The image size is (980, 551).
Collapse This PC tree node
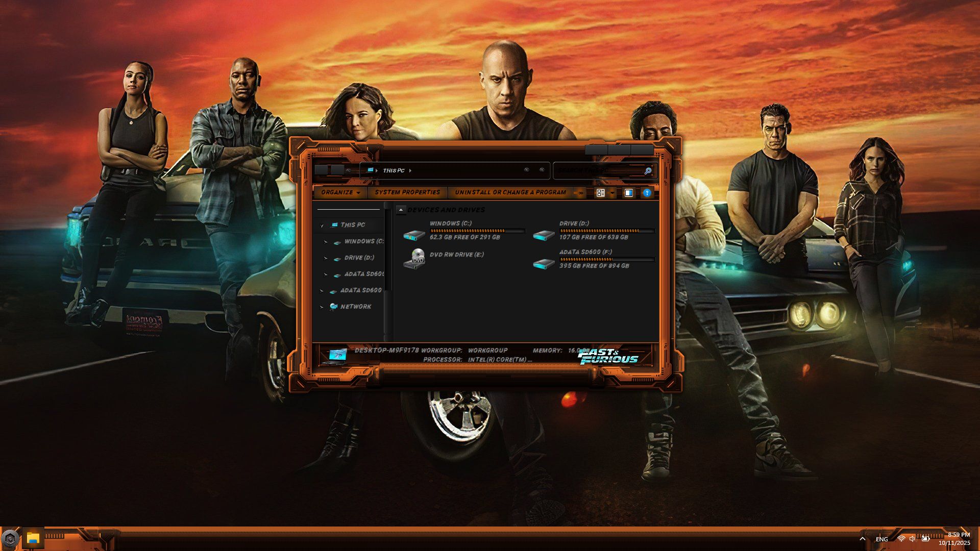click(x=322, y=225)
